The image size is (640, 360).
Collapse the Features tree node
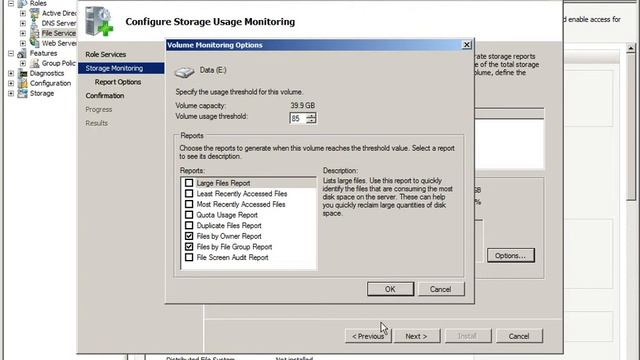pos(11,53)
